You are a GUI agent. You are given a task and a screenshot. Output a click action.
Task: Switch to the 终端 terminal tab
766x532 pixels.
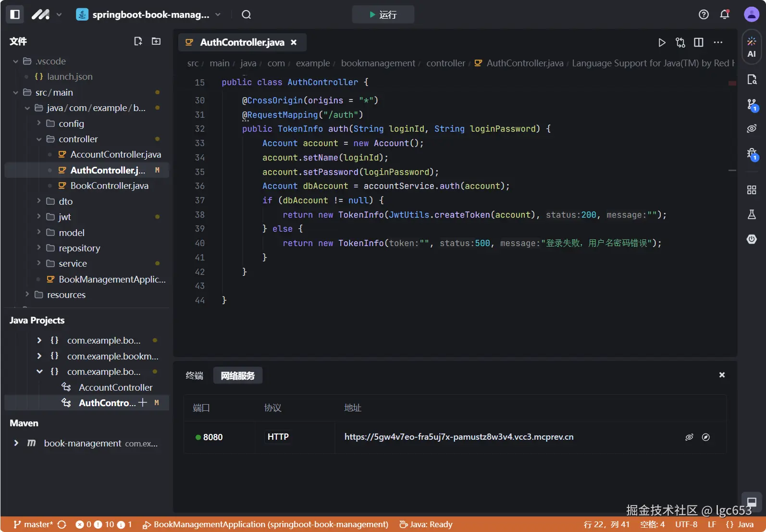click(x=195, y=375)
